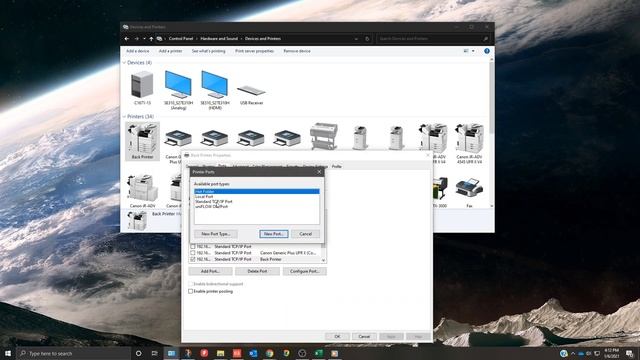
Task: Expand address bar history dropdown
Action: point(356,39)
